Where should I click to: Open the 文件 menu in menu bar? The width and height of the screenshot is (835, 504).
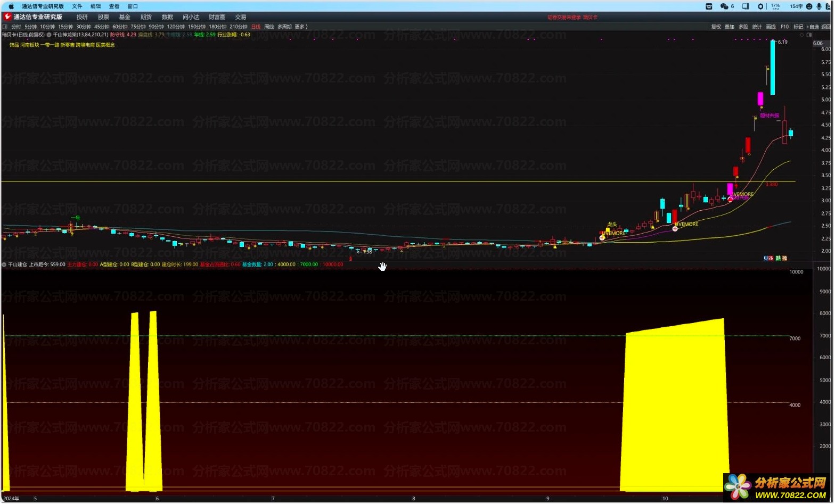point(77,6)
